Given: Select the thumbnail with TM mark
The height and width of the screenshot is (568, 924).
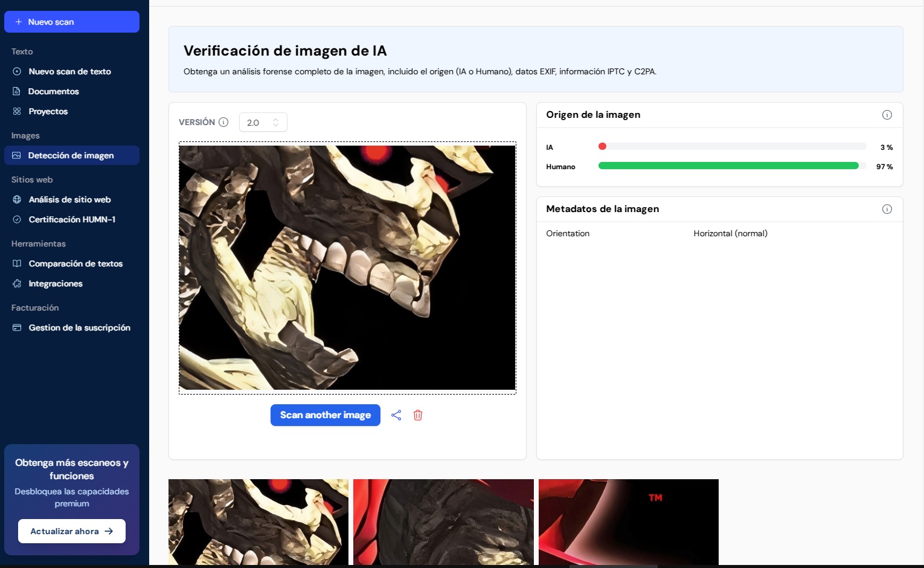Looking at the screenshot, I should [628, 521].
